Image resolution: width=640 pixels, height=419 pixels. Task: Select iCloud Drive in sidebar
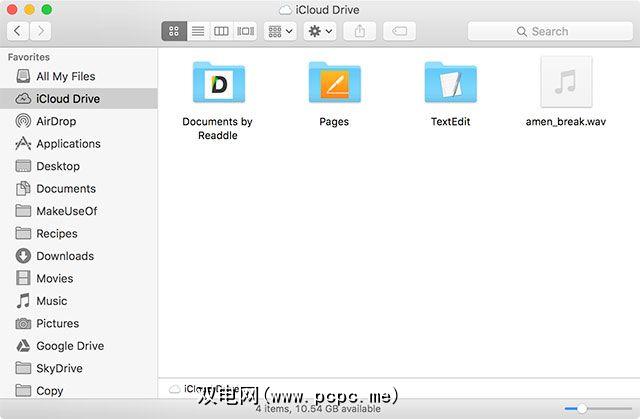78,99
